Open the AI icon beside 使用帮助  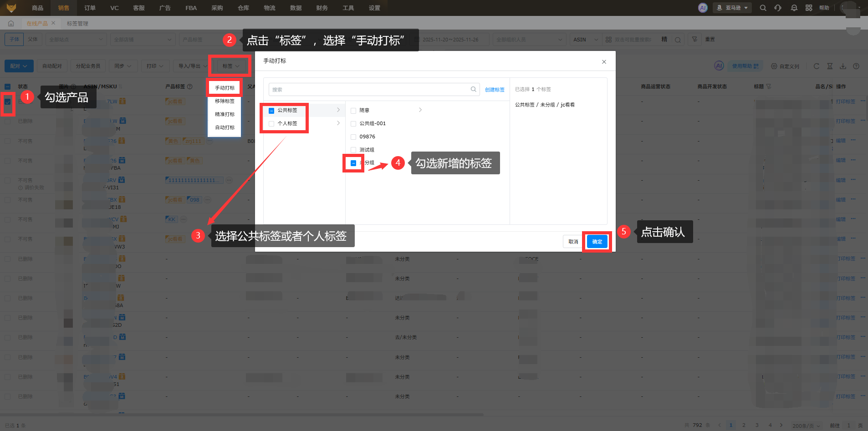[719, 66]
